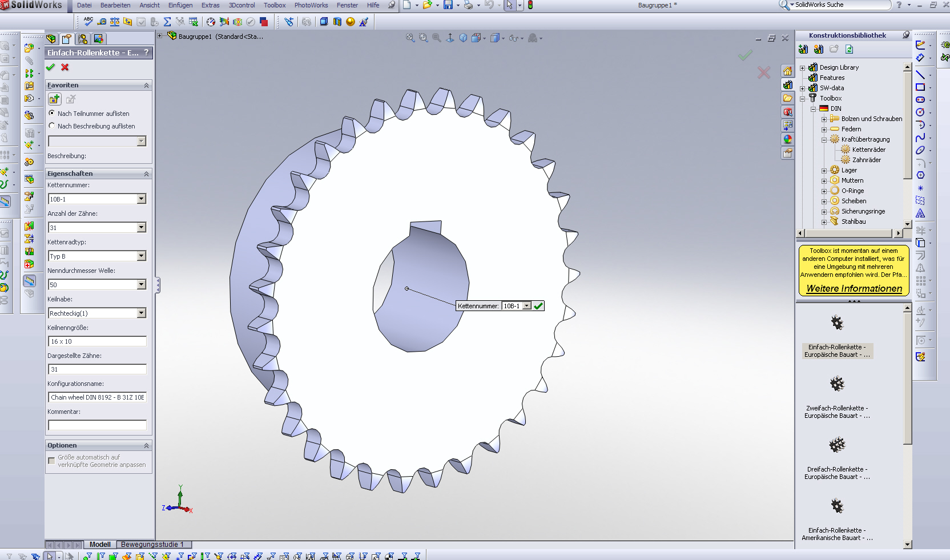The width and height of the screenshot is (950, 560).
Task: Click the 'Weitere Informationen' link
Action: pyautogui.click(x=854, y=288)
